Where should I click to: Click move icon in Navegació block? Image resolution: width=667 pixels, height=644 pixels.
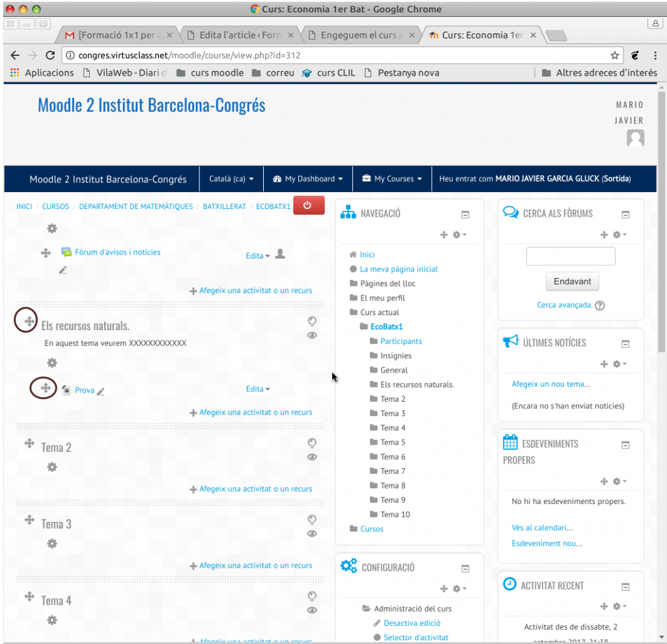point(444,235)
